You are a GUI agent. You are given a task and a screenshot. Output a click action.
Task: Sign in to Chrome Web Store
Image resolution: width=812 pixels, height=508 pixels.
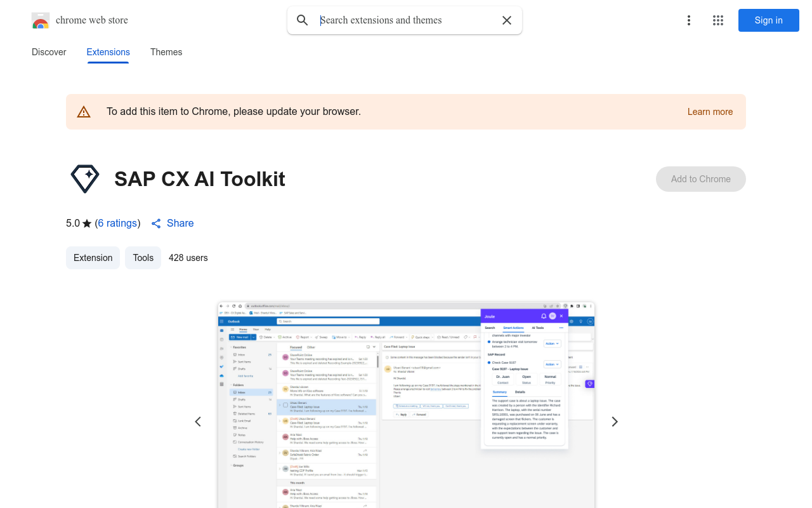coord(769,20)
